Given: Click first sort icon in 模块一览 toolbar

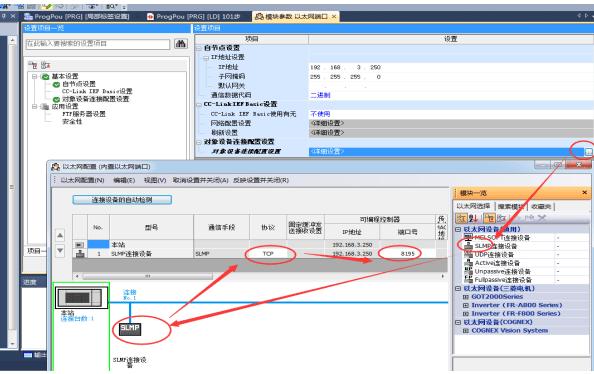Looking at the screenshot, I should pos(461,218).
